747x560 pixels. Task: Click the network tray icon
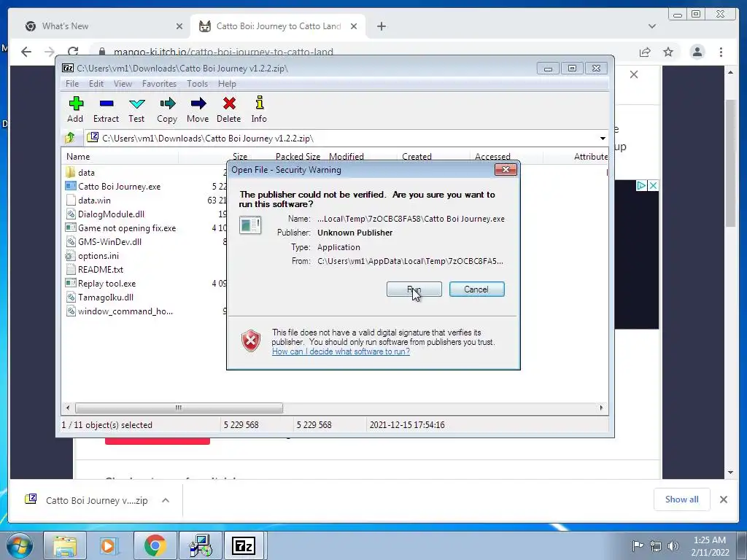click(656, 546)
